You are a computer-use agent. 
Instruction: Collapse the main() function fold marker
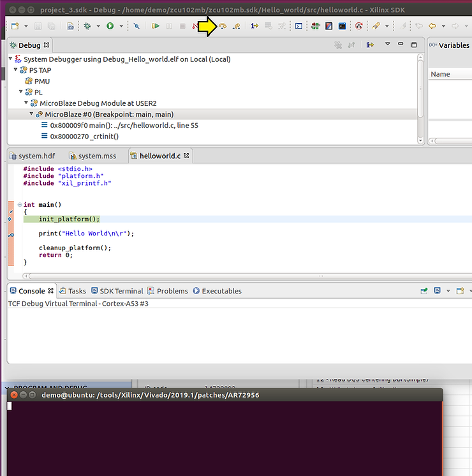pyautogui.click(x=20, y=205)
